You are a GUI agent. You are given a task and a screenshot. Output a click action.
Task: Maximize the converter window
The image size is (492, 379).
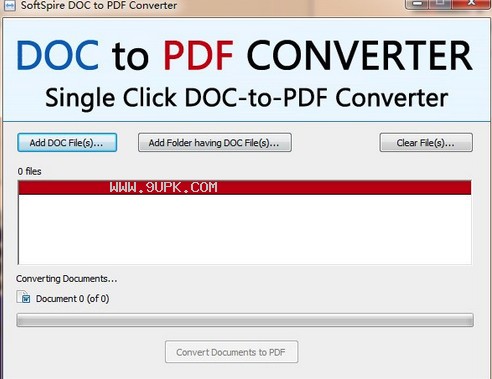[x=441, y=4]
